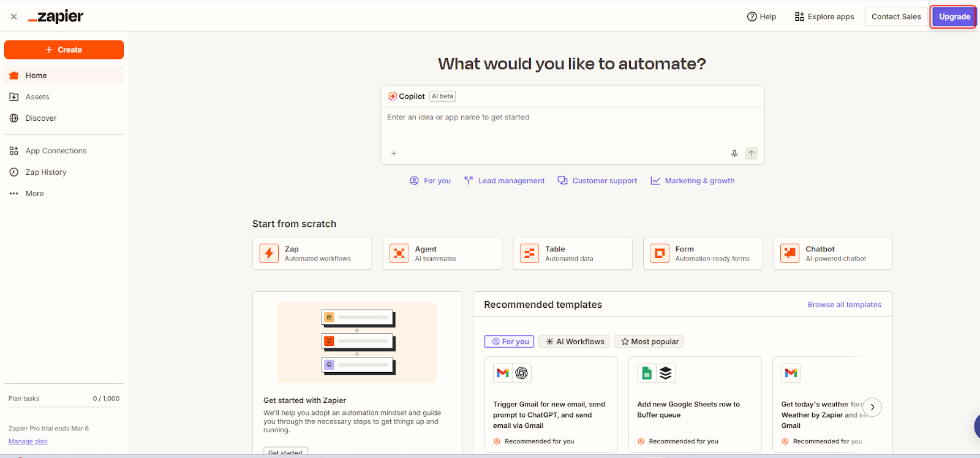Click the Marketing & growth chart icon
980x458 pixels.
(655, 181)
